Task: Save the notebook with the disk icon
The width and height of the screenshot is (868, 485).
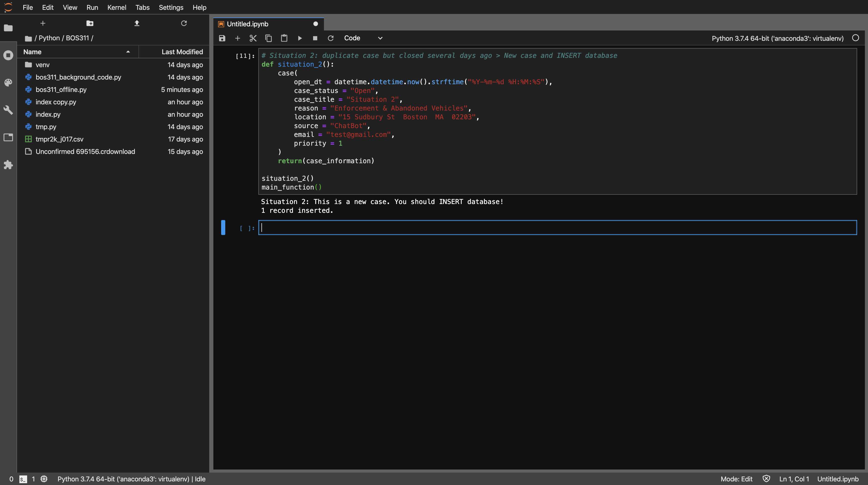Action: (222, 38)
